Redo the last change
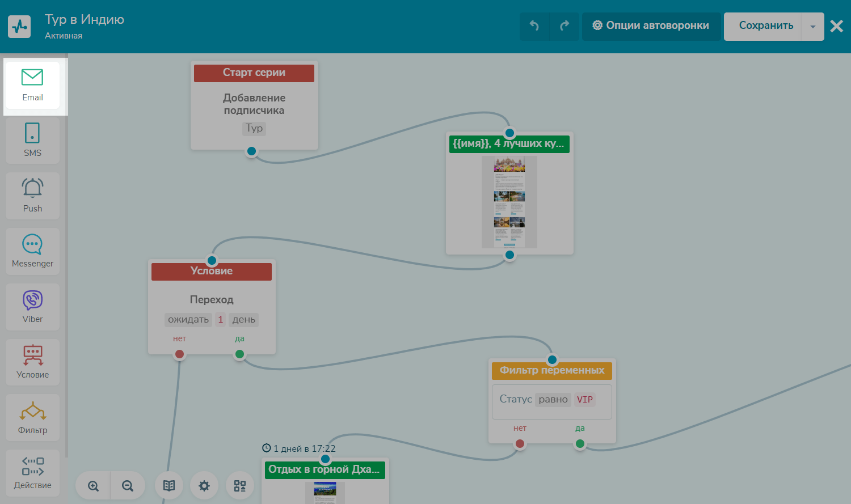851x504 pixels. pos(564,26)
